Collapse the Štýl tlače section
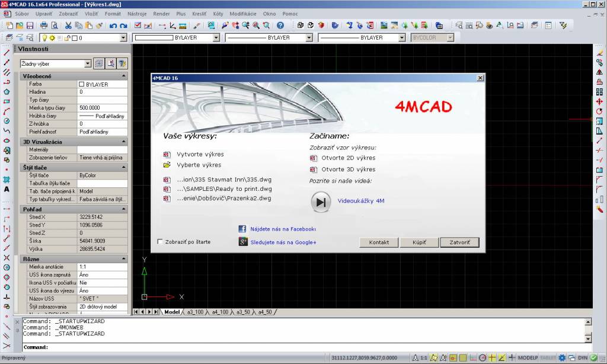The height and width of the screenshot is (364, 607). pos(123,167)
